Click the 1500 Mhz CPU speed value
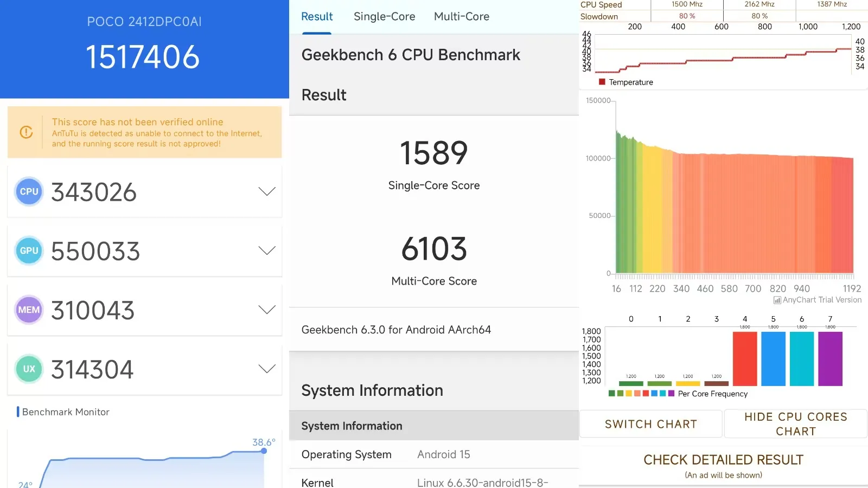Viewport: 868px width, 488px height. point(687,4)
